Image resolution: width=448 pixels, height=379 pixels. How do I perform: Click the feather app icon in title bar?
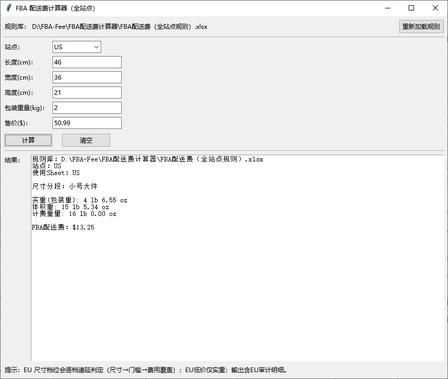pos(9,8)
